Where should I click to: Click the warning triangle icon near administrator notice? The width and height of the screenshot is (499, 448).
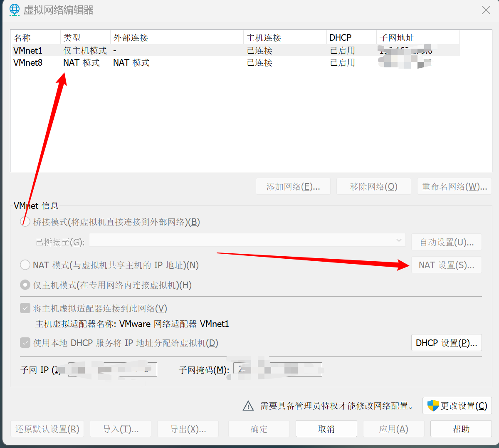point(248,406)
